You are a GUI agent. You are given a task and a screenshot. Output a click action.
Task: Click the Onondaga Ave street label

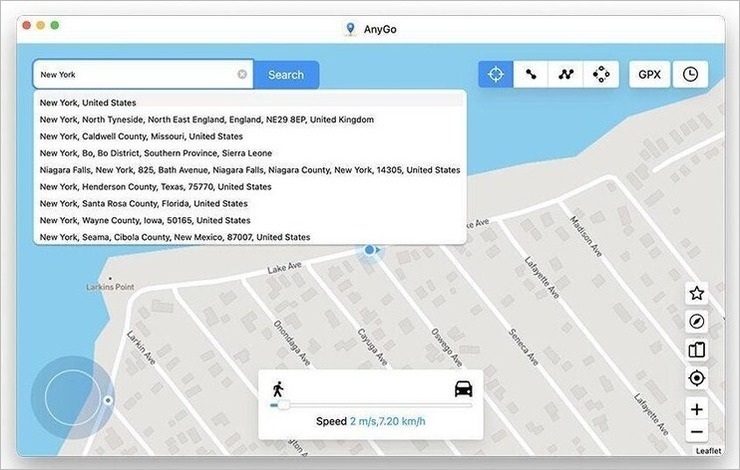pyautogui.click(x=292, y=343)
